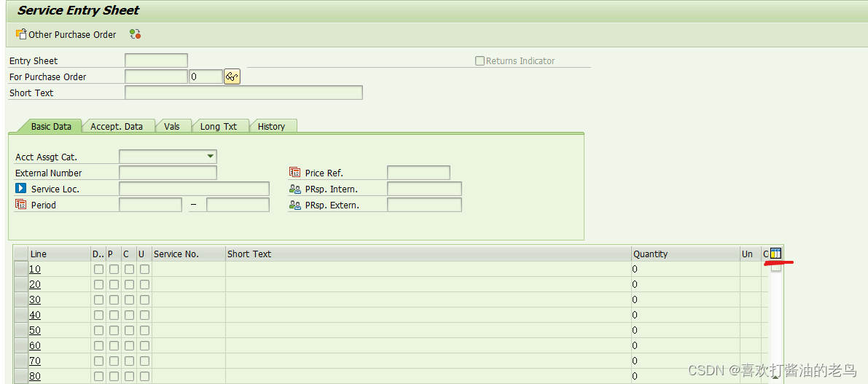Screen dimensions: 868x384
Task: Click the PRsp. Extern. input field
Action: pos(424,205)
